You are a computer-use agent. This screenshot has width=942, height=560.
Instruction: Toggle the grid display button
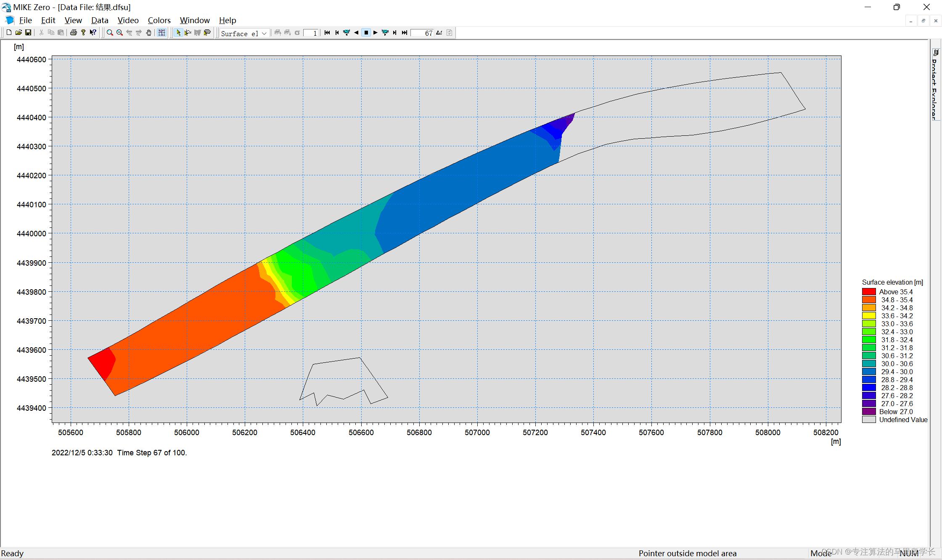pos(162,33)
